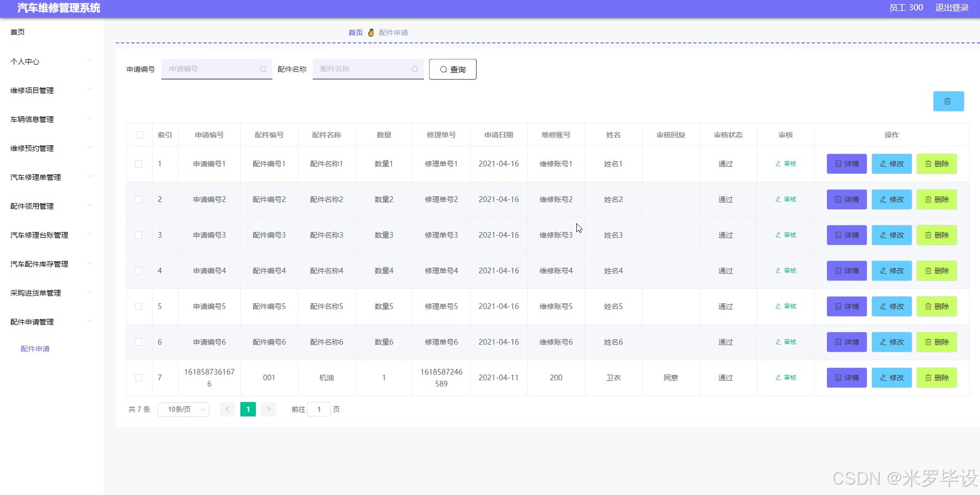
Task: Click 删除 for the 机油 row
Action: 937,378
